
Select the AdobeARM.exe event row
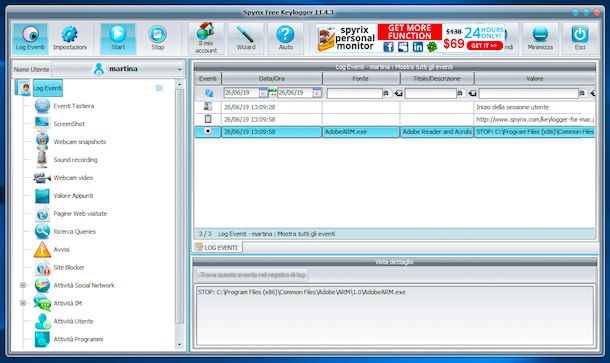[x=395, y=132]
